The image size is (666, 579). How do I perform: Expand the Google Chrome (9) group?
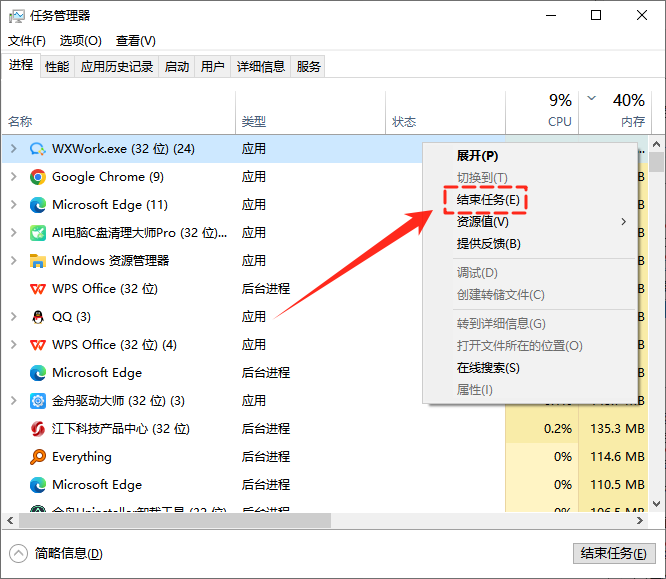(x=14, y=177)
